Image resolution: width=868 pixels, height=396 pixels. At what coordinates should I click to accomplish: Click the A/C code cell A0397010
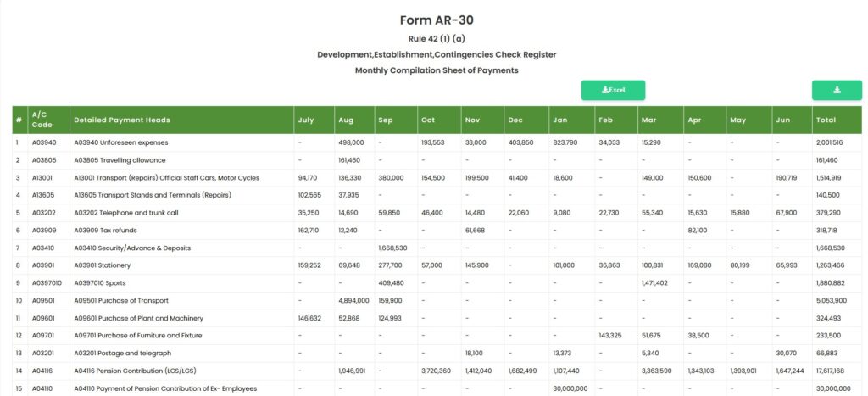point(47,283)
